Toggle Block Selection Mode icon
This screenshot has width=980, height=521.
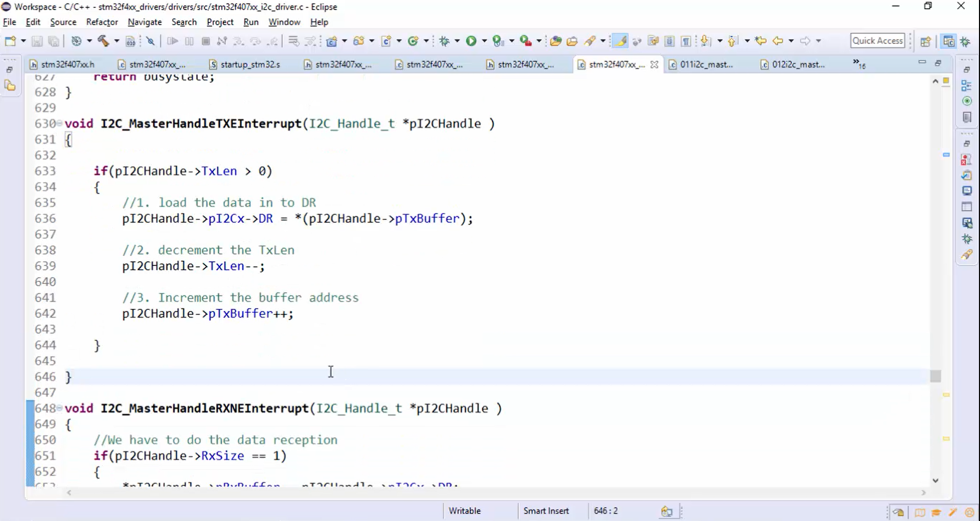pyautogui.click(x=669, y=41)
